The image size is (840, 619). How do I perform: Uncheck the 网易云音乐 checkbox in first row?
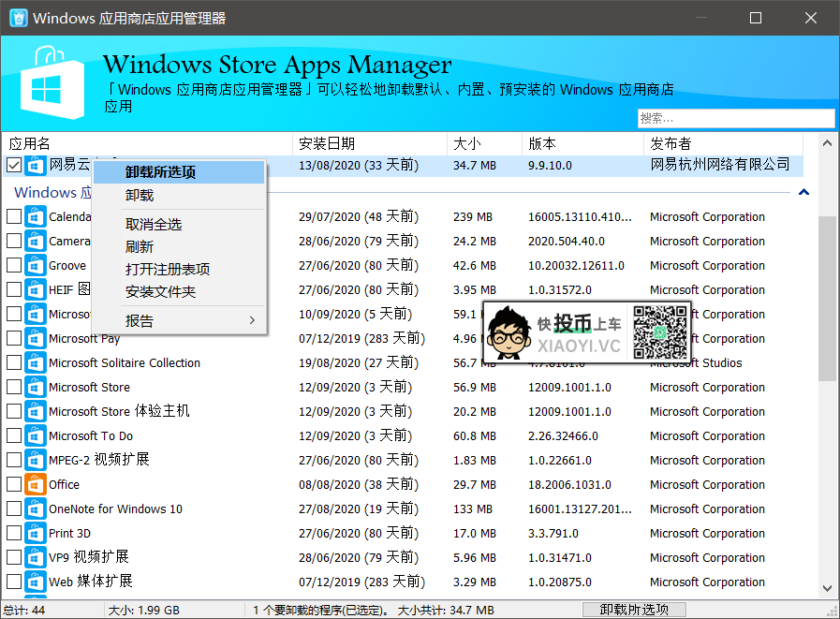[14, 165]
